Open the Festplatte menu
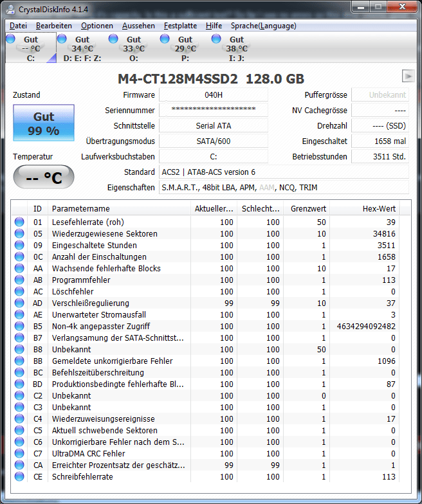This screenshot has width=422, height=504. coord(180,26)
